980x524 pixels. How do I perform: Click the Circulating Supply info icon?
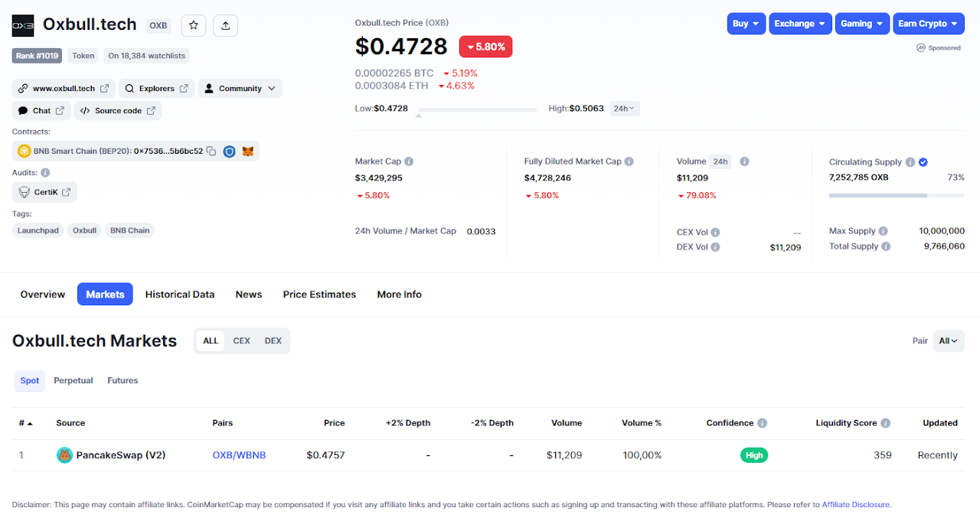click(x=910, y=162)
